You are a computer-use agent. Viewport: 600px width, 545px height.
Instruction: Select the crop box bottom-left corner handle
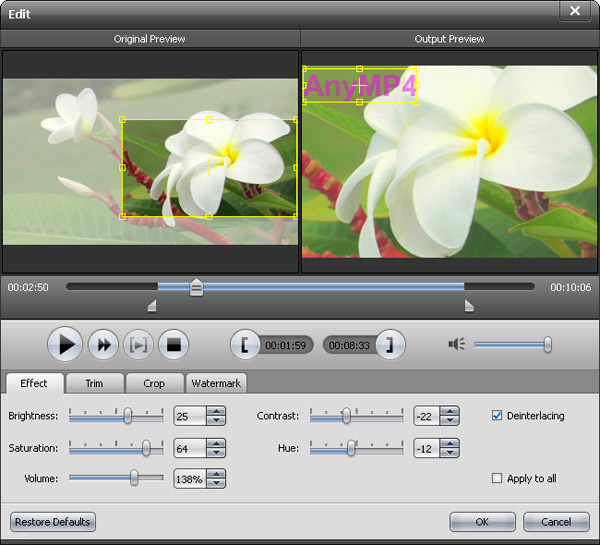[x=122, y=217]
